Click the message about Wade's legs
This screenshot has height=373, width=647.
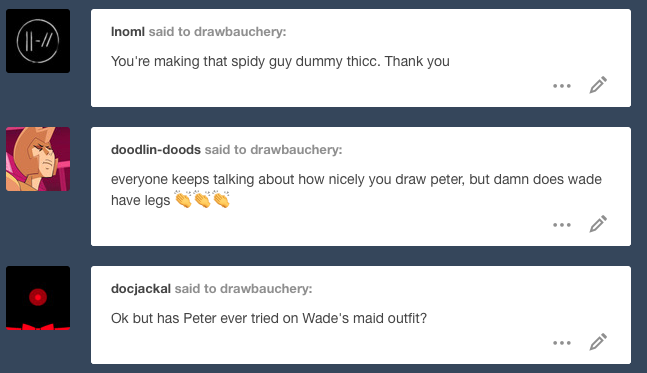click(356, 190)
